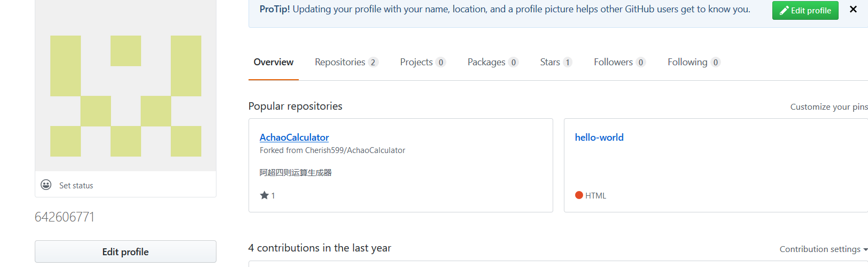The height and width of the screenshot is (267, 868).
Task: Click the smiley face status icon
Action: click(46, 185)
